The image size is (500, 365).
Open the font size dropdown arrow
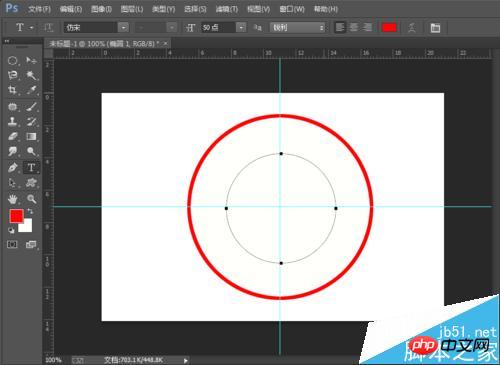pos(241,27)
